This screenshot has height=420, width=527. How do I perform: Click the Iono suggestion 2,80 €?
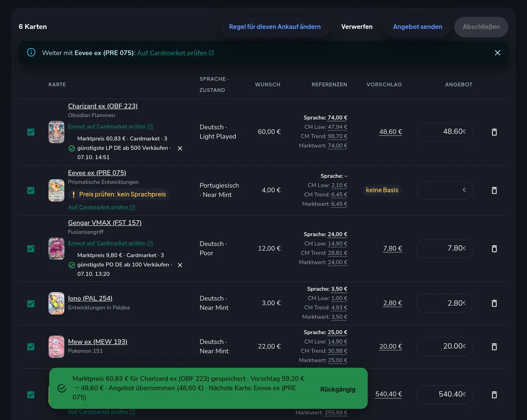coord(393,303)
